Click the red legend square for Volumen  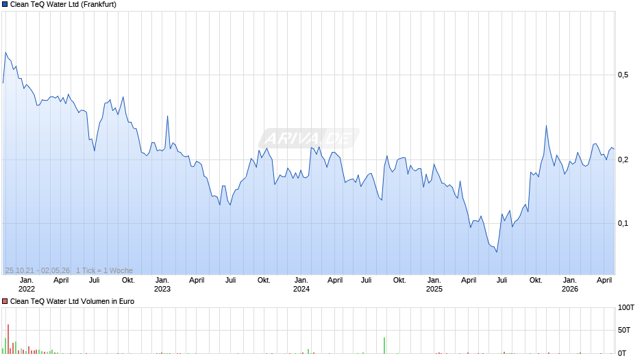click(x=5, y=301)
